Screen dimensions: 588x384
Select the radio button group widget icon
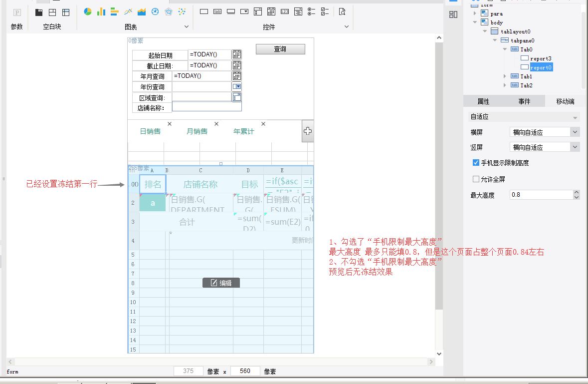click(x=311, y=11)
